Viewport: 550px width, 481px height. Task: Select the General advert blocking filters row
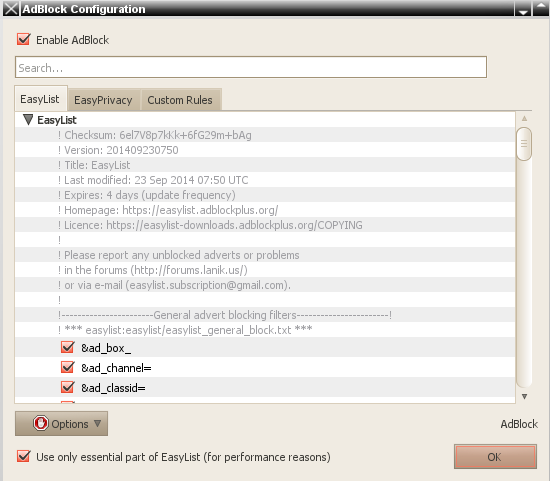(x=265, y=315)
